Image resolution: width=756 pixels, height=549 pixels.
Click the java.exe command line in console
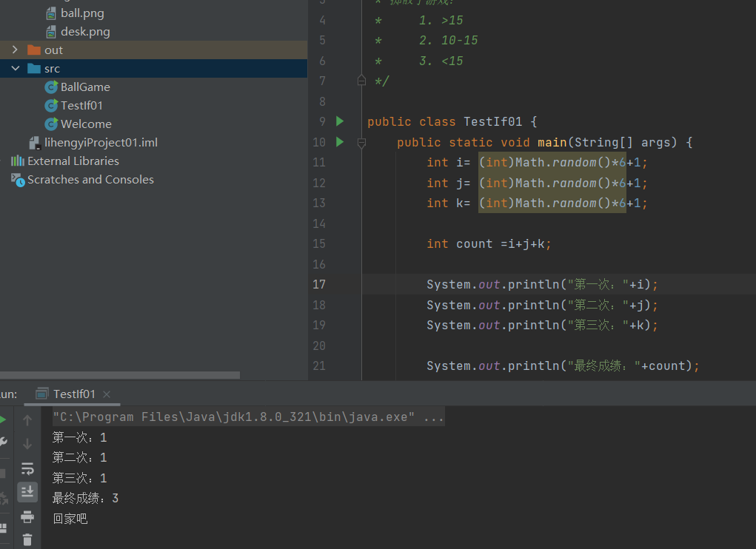pyautogui.click(x=248, y=417)
